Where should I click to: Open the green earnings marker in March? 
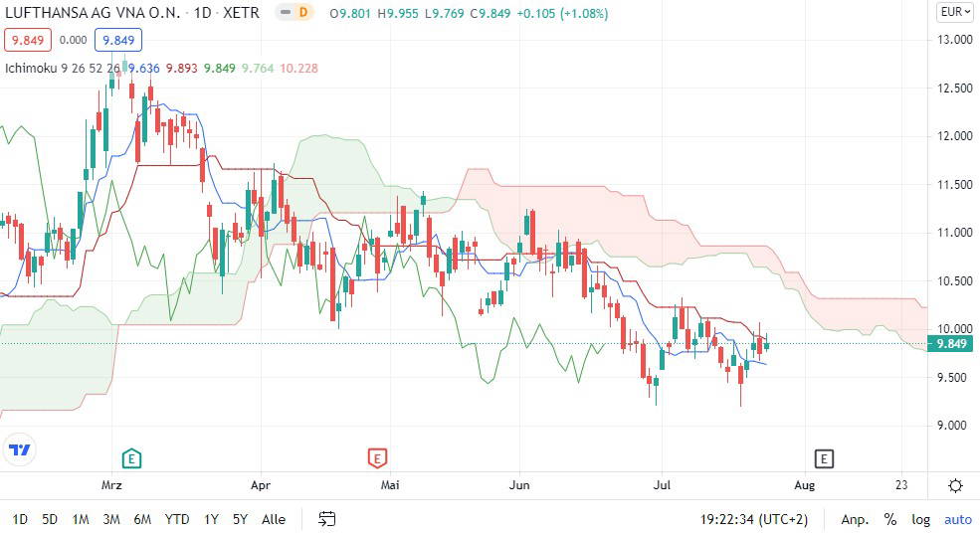pos(131,458)
